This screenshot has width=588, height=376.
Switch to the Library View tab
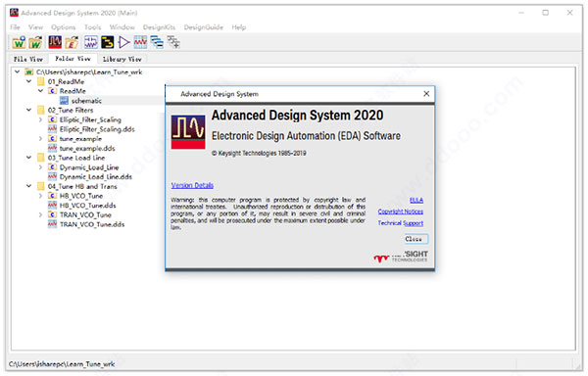tap(122, 59)
